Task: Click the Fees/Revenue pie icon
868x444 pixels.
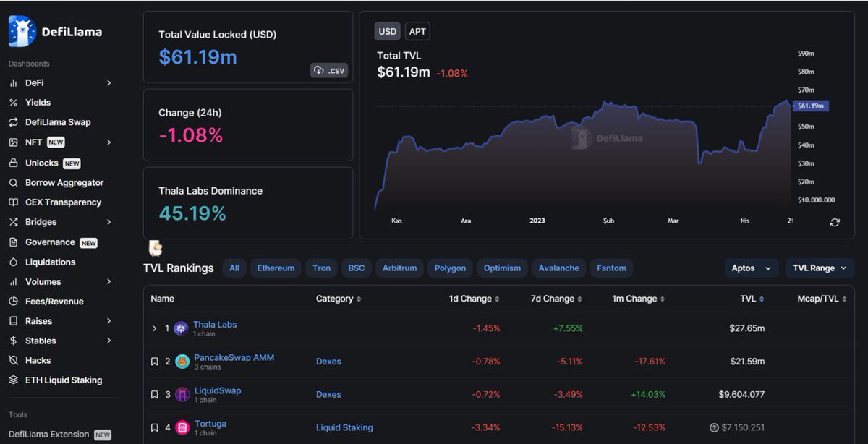Action: click(13, 302)
